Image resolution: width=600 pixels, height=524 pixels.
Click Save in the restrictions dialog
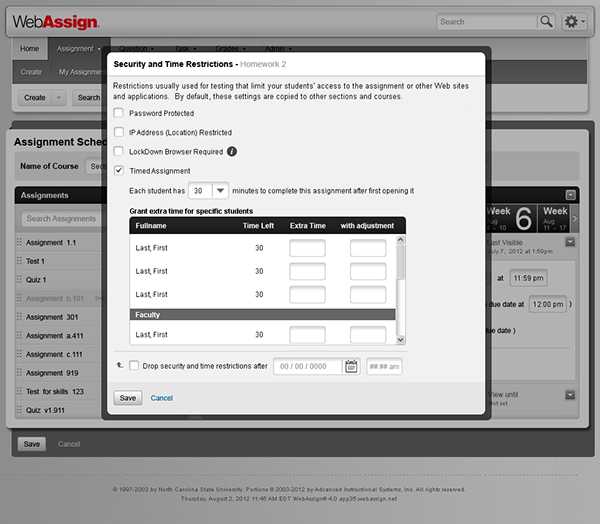tap(127, 398)
